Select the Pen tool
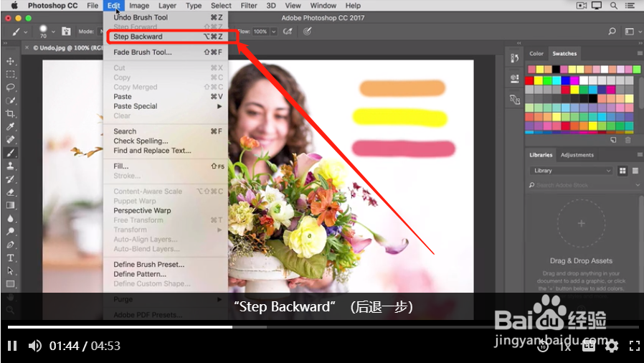This screenshot has width=644, height=363. pos(10,245)
